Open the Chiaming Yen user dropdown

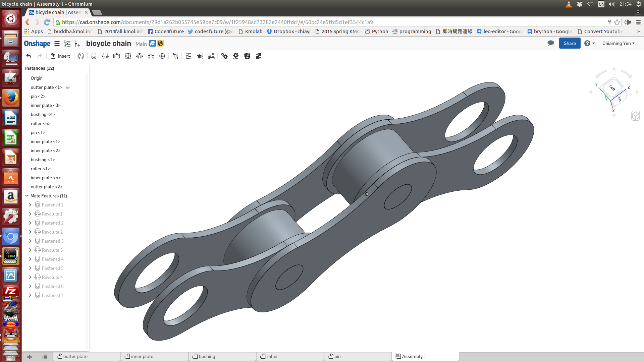click(x=618, y=43)
